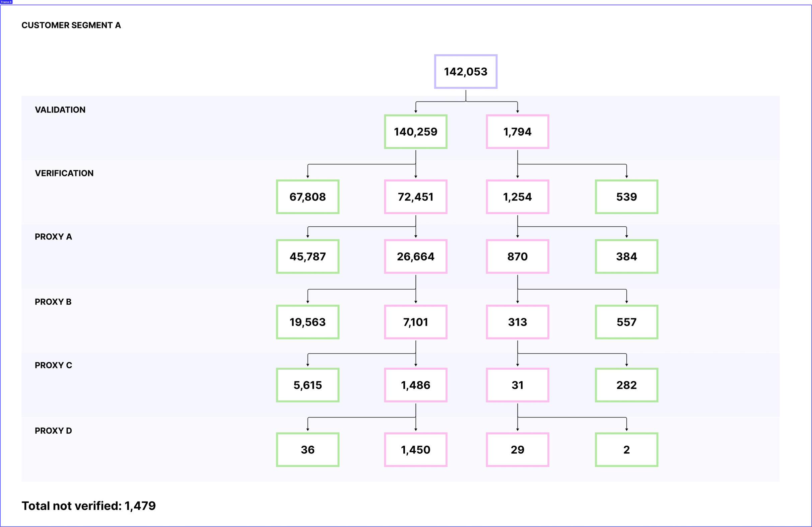Click the CUSTOMER SEGMENT A heading
This screenshot has height=527, width=812.
(71, 25)
